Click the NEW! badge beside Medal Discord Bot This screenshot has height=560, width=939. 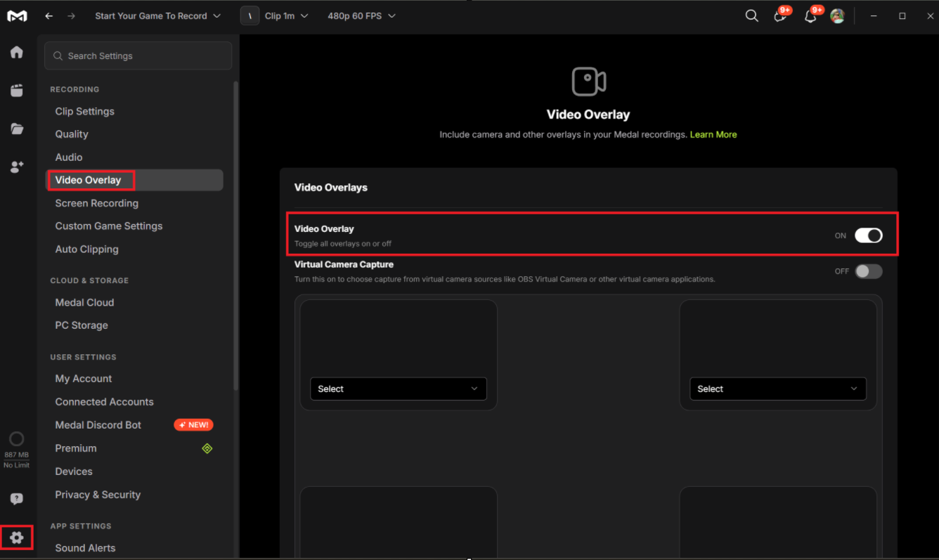(x=193, y=425)
